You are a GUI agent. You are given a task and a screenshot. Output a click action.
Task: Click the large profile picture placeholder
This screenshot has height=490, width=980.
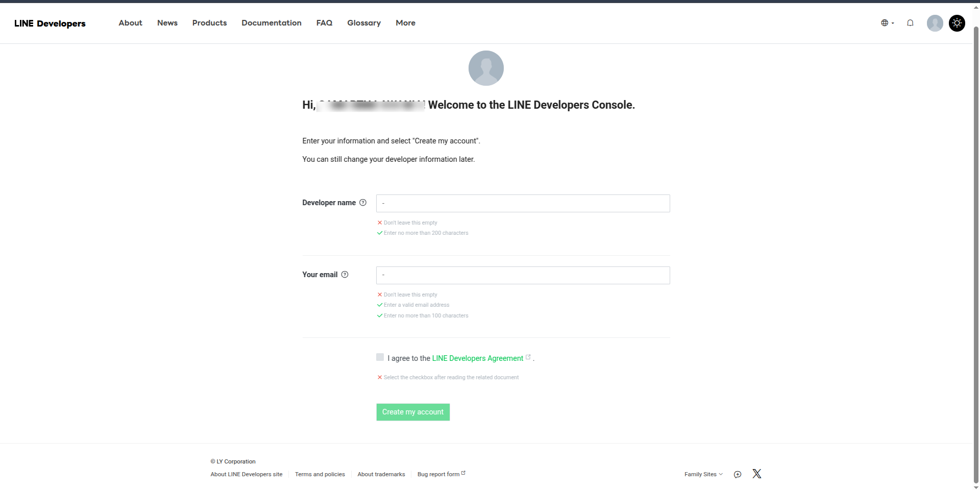486,68
